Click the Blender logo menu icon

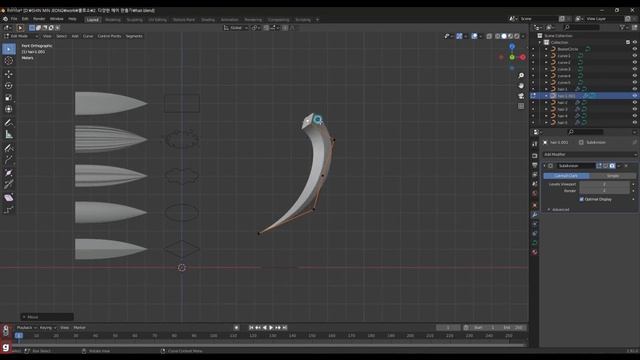5,19
